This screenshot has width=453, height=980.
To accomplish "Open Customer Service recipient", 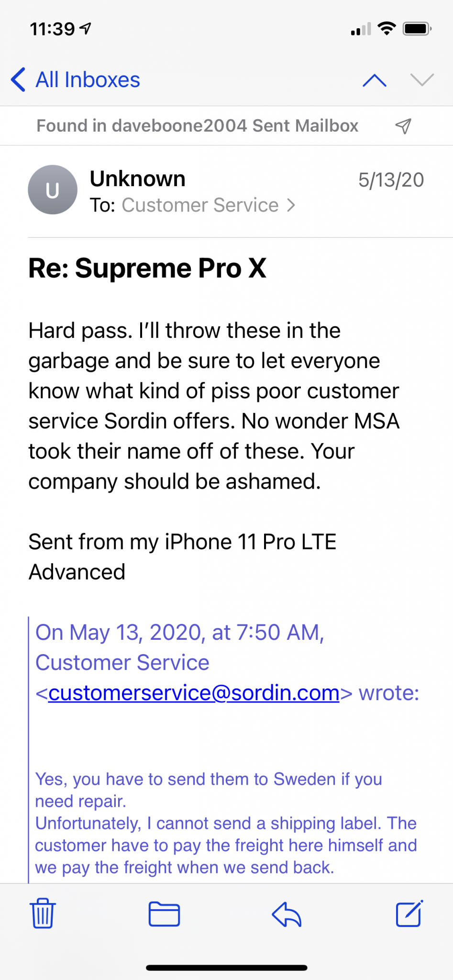I will pyautogui.click(x=200, y=205).
